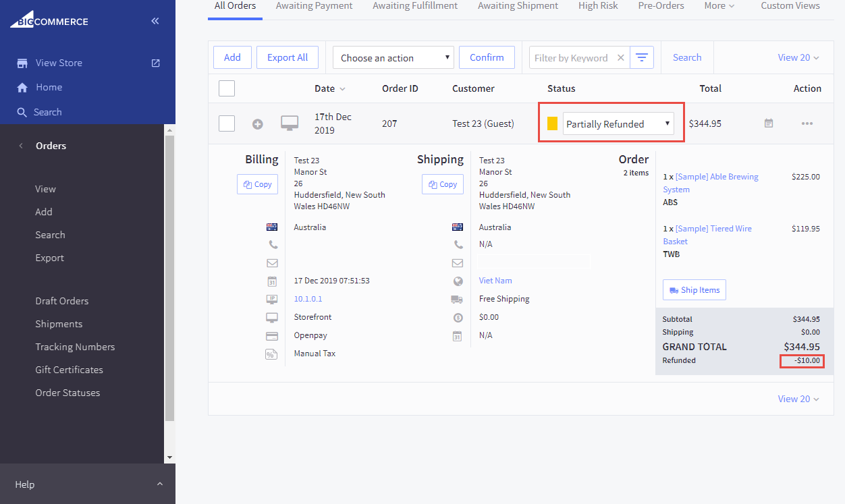The width and height of the screenshot is (845, 504).
Task: Expand the top View 20 pagination dropdown
Action: (798, 58)
